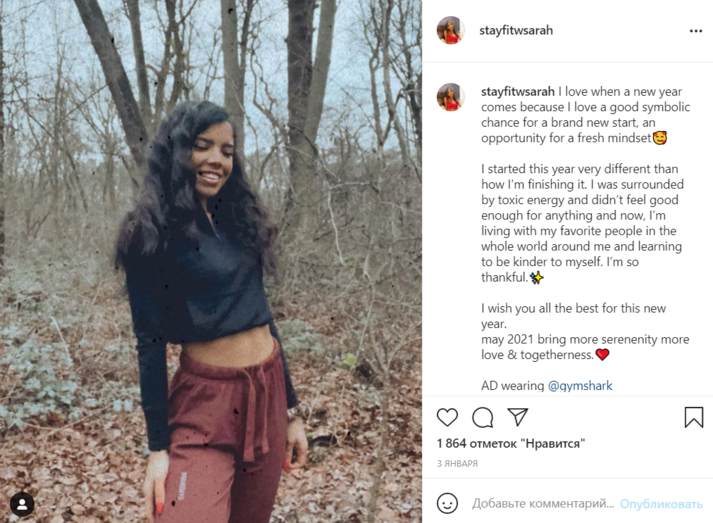
Task: Click the avatar beside the caption
Action: pos(450,97)
